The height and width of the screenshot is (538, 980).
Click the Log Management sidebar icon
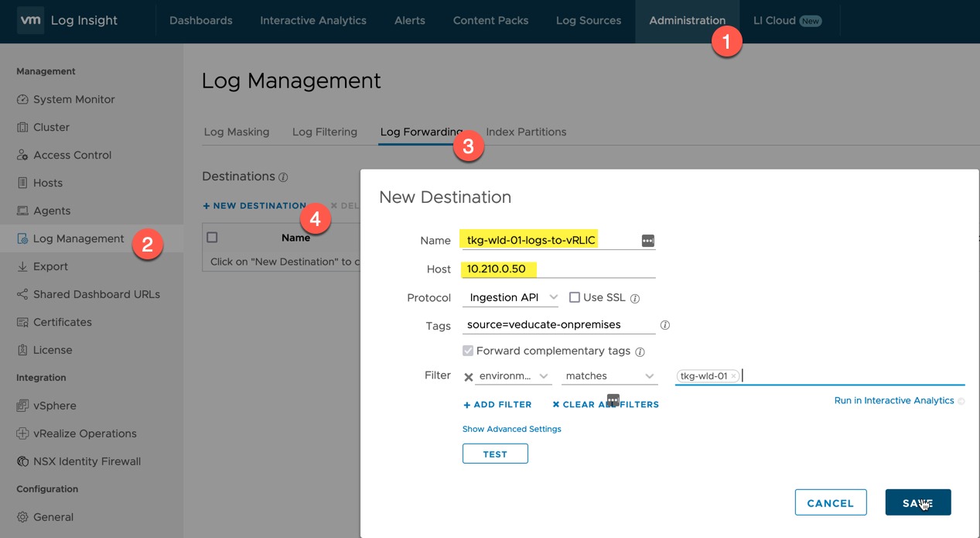point(22,239)
